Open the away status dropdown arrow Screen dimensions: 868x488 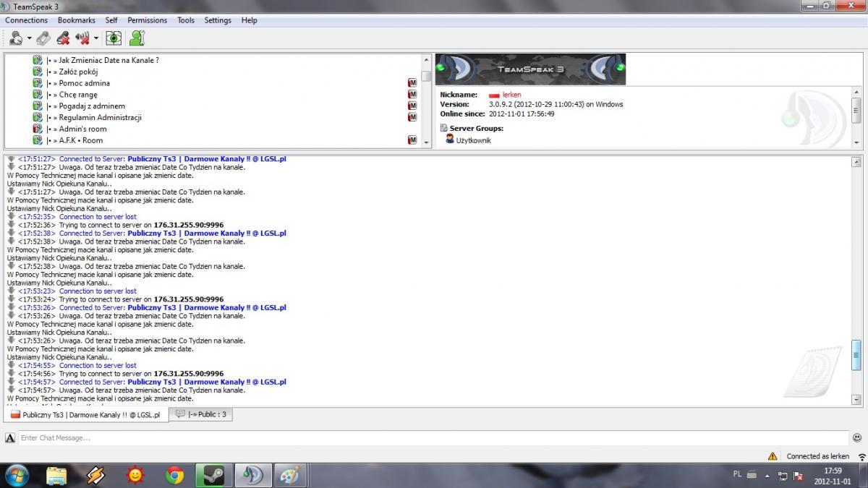click(x=29, y=38)
